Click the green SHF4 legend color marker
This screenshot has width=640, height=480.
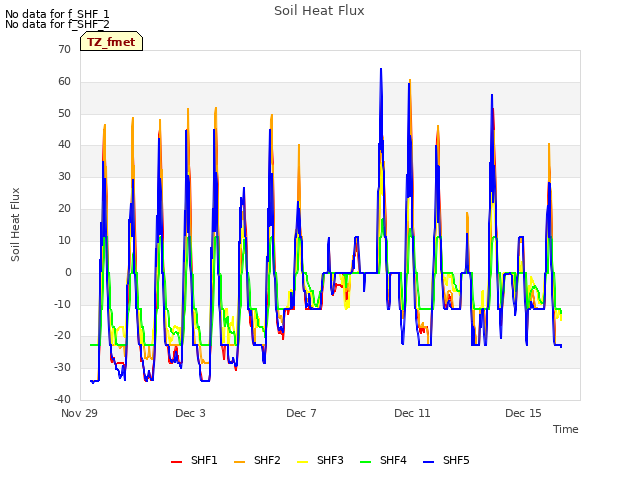(365, 462)
